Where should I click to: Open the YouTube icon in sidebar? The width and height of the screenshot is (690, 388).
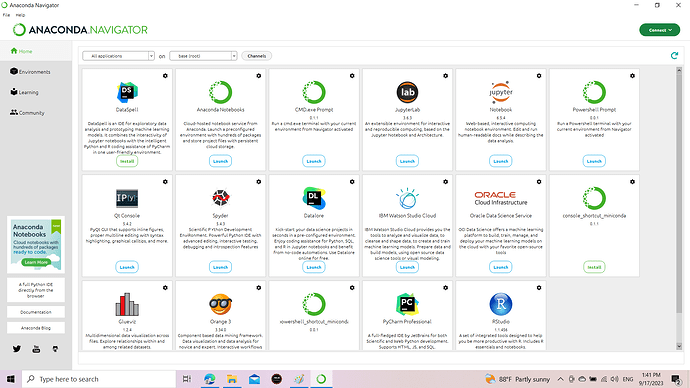tap(36, 349)
